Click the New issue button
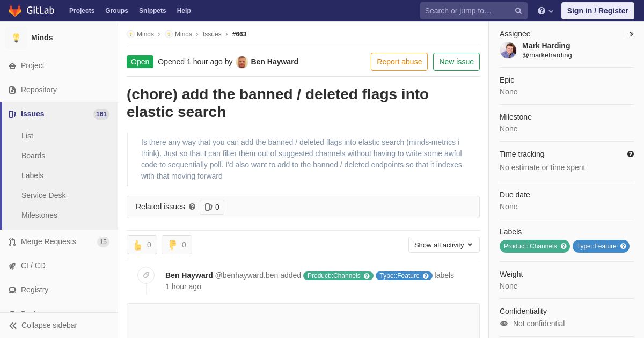This screenshot has width=644, height=338. coord(456,62)
